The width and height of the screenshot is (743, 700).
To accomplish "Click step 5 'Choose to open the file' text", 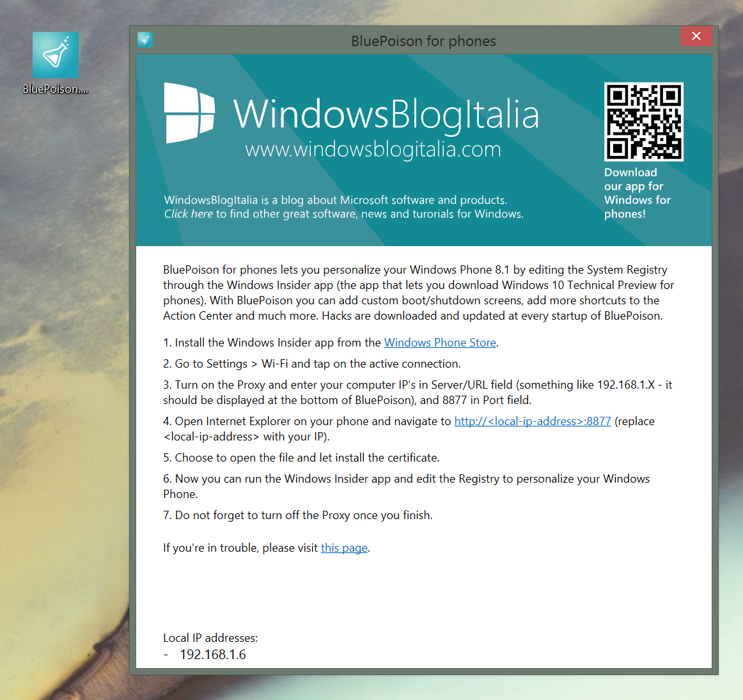I will 301,458.
